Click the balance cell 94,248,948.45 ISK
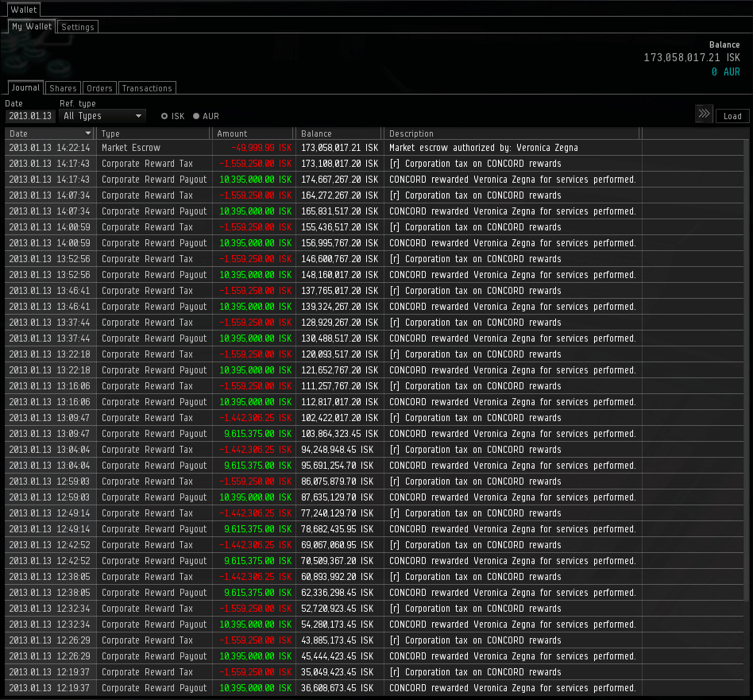The height and width of the screenshot is (700, 753). 337,449
